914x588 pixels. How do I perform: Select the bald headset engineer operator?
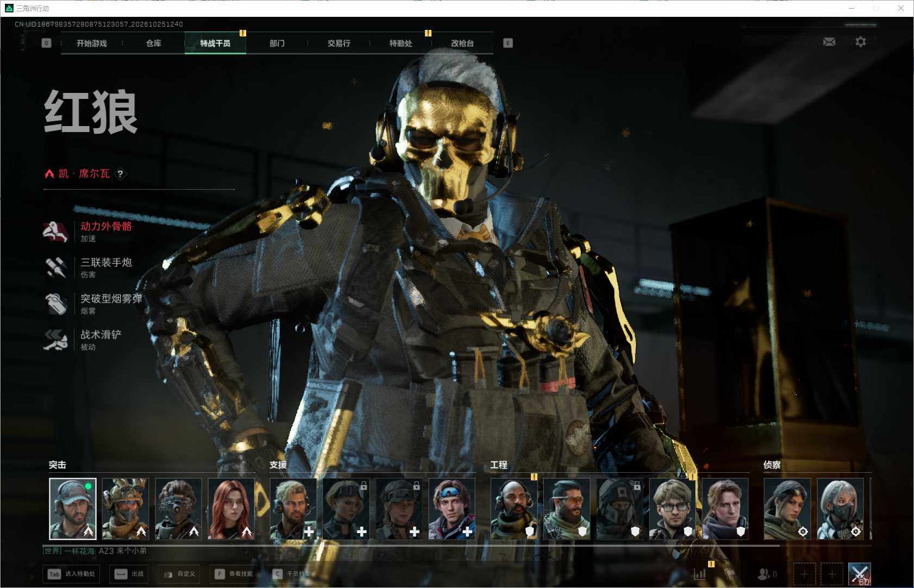[514, 509]
